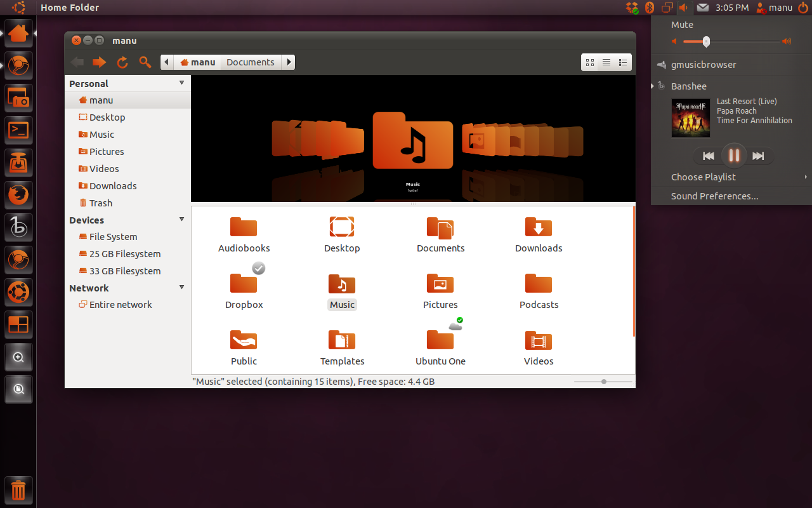Open the Terminal from the launcher
The image size is (812, 508).
18,130
